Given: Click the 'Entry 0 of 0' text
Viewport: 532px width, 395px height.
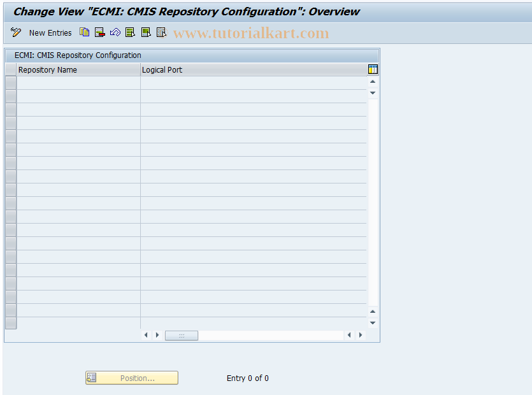Looking at the screenshot, I should pyautogui.click(x=248, y=378).
